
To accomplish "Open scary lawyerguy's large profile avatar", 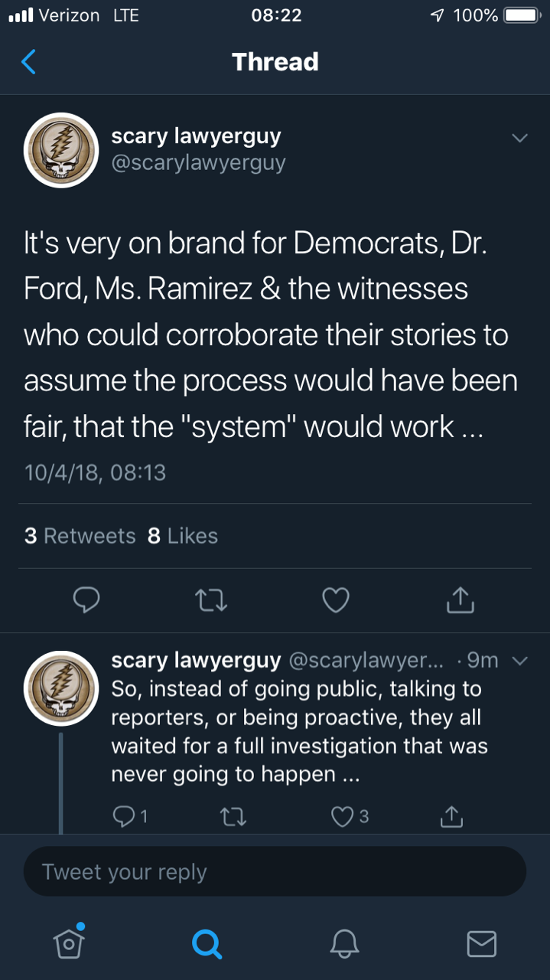I will click(x=61, y=150).
